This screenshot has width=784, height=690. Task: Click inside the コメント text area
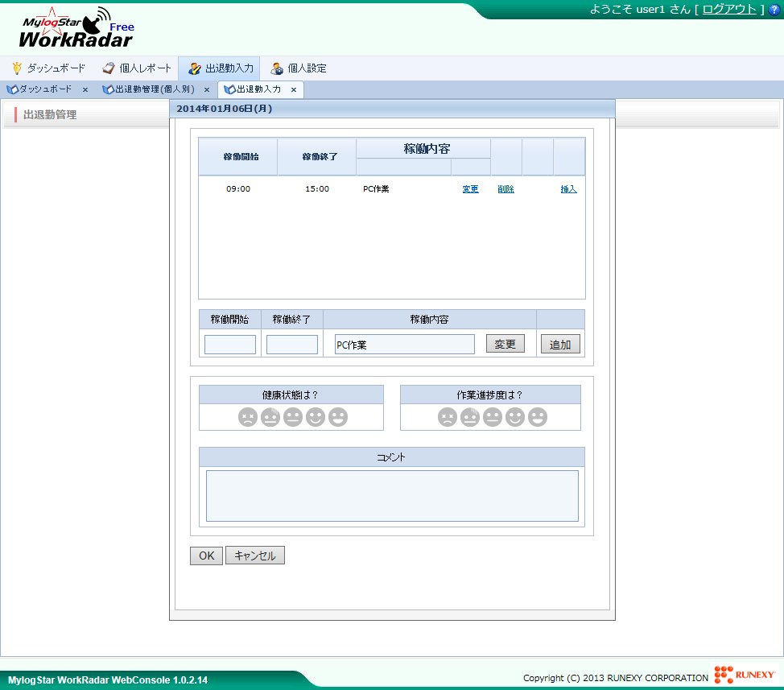tap(392, 495)
